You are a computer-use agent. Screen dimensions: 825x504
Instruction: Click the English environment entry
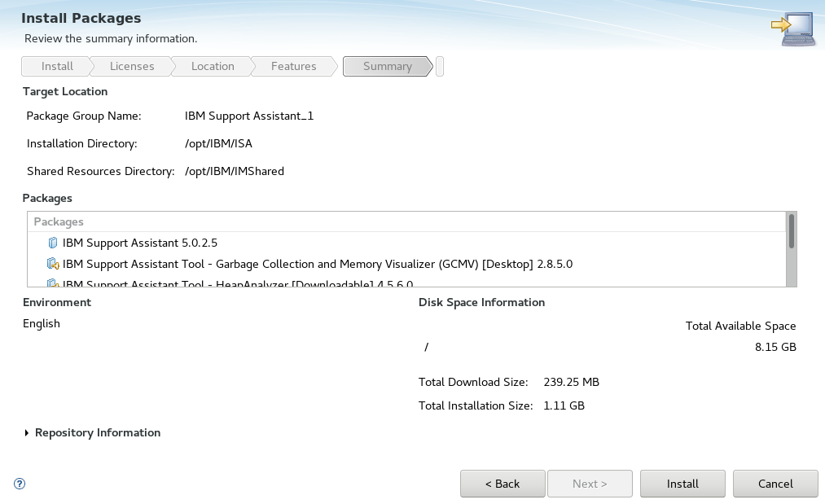click(x=41, y=323)
